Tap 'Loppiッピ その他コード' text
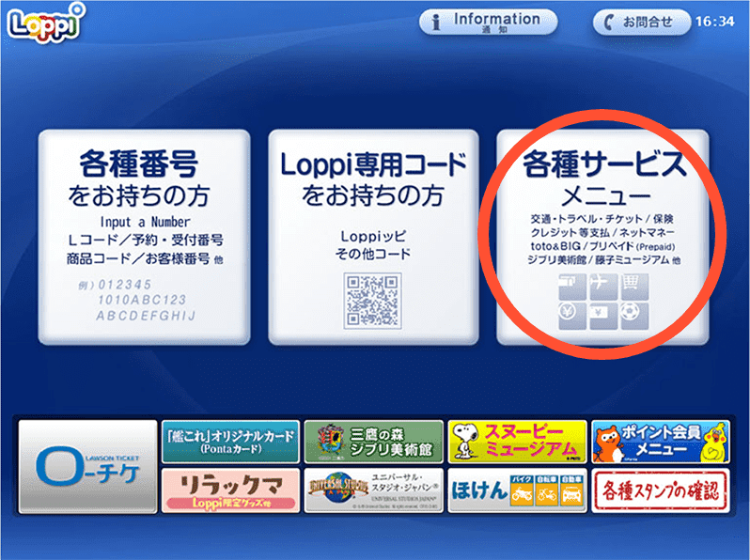Viewport: 750px width, 560px height. pyautogui.click(x=373, y=245)
